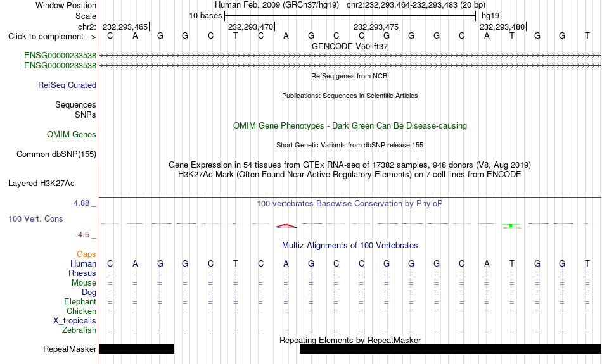Select the Elephant alignment row label
The width and height of the screenshot is (602, 364).
pyautogui.click(x=80, y=302)
